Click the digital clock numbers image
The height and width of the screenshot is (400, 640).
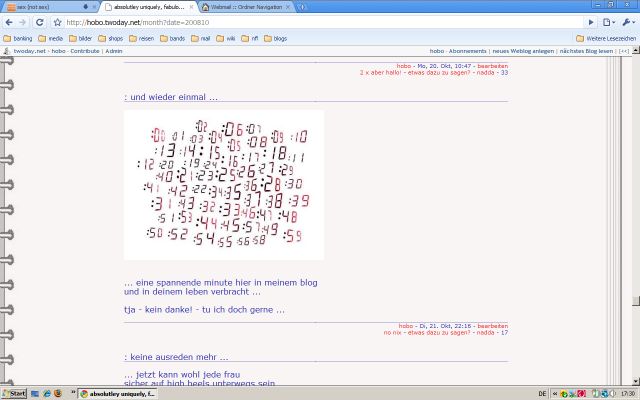(x=224, y=185)
